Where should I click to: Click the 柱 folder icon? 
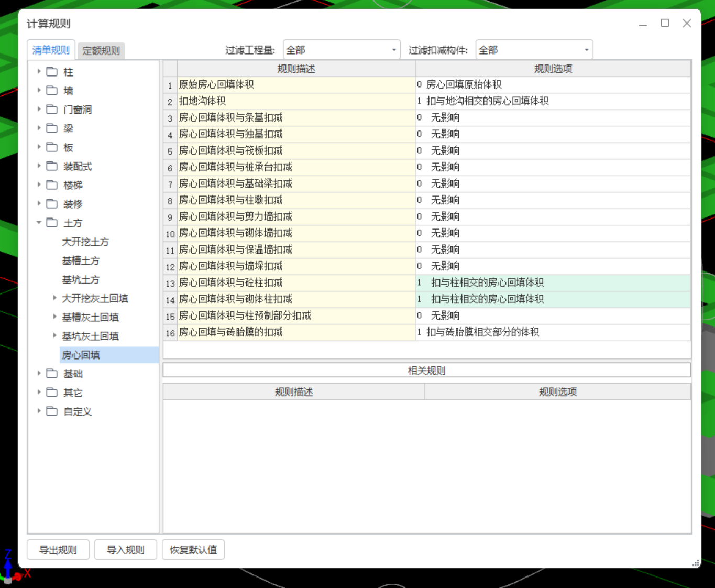52,72
